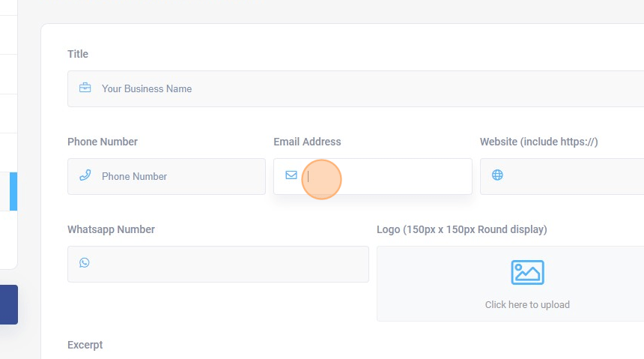Click the phone handset icon
The image size is (644, 359).
pos(85,175)
